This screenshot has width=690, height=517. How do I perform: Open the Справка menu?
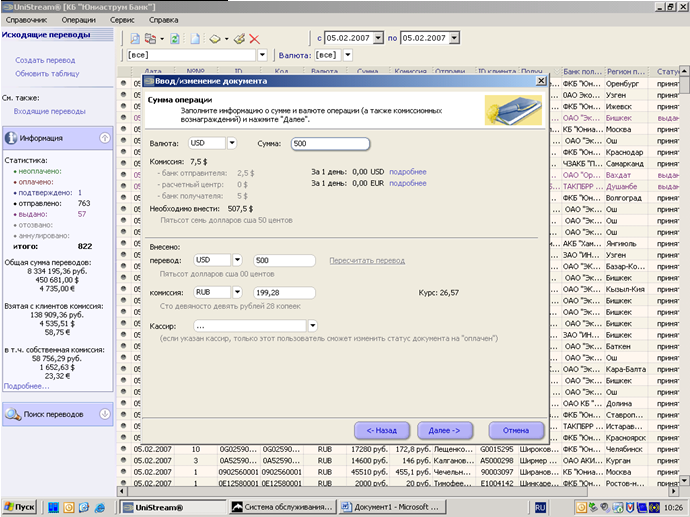(163, 20)
